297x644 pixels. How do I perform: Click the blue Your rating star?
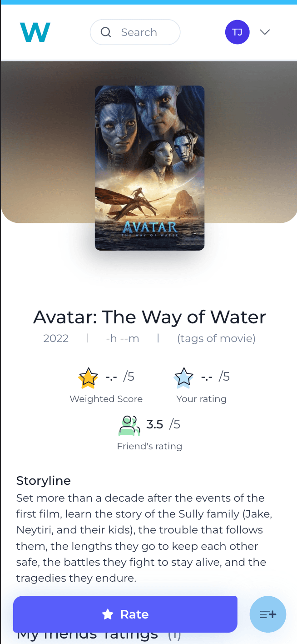(183, 377)
